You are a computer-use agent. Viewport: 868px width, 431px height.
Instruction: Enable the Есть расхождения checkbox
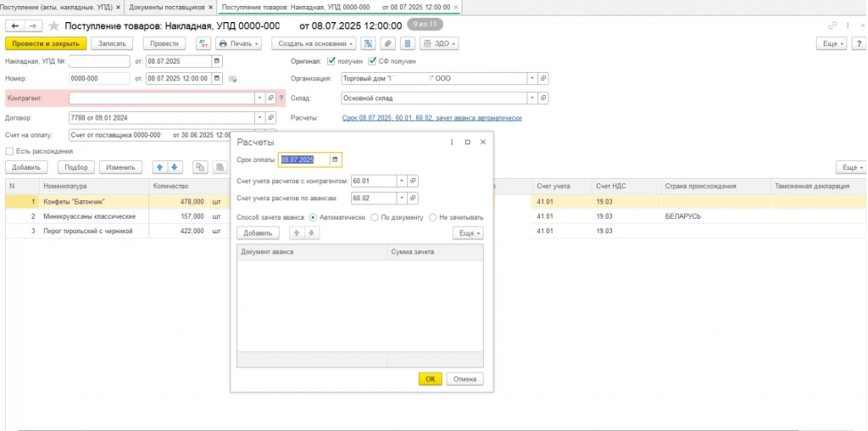(x=9, y=151)
